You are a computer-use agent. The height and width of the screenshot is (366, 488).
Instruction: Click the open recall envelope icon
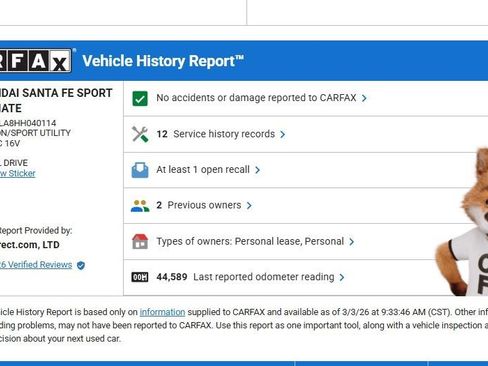140,170
